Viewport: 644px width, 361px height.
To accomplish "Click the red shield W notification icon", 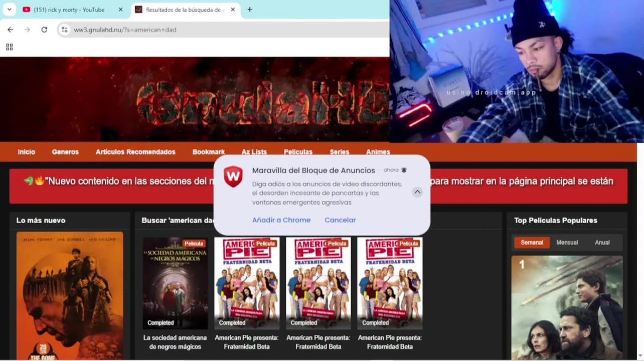I will click(233, 176).
